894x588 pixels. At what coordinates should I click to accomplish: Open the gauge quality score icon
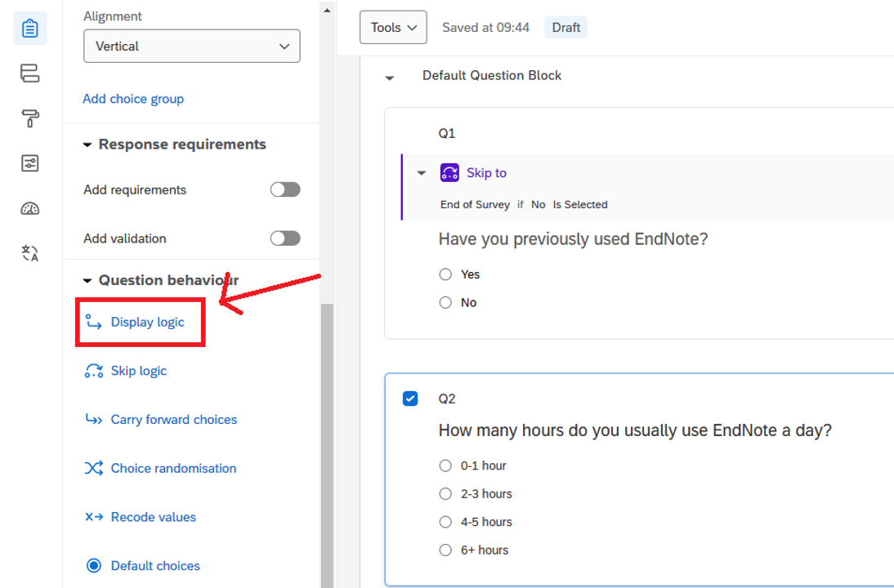pyautogui.click(x=29, y=209)
